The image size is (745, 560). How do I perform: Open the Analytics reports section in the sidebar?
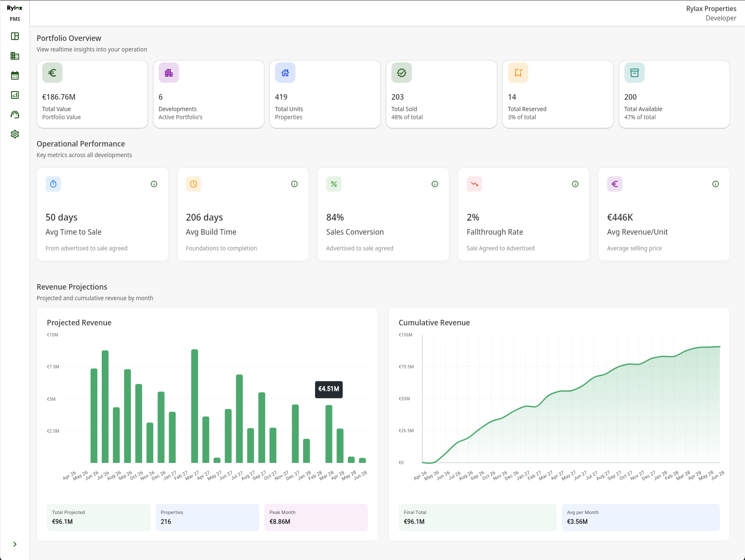[x=15, y=95]
